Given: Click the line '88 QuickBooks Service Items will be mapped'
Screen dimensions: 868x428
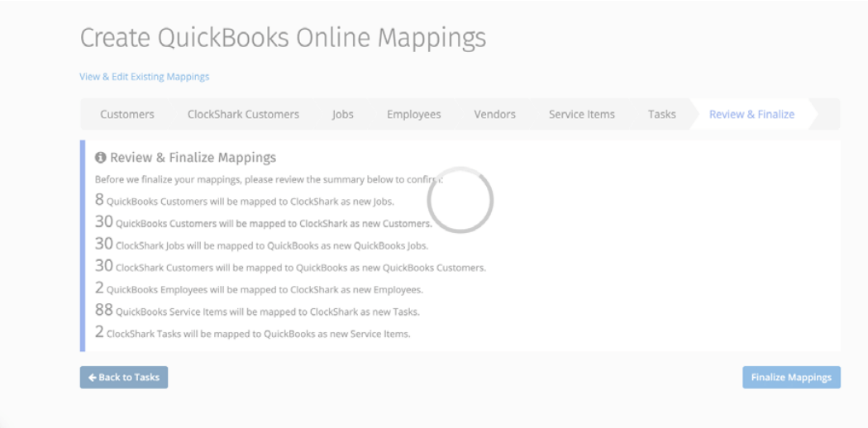Looking at the screenshot, I should click(257, 311).
